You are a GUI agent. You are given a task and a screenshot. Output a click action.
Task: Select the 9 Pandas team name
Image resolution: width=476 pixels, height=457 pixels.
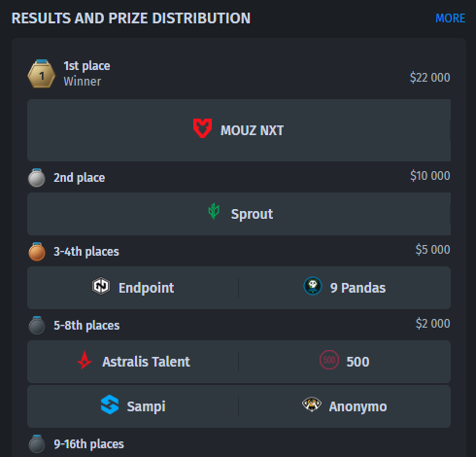click(x=357, y=288)
